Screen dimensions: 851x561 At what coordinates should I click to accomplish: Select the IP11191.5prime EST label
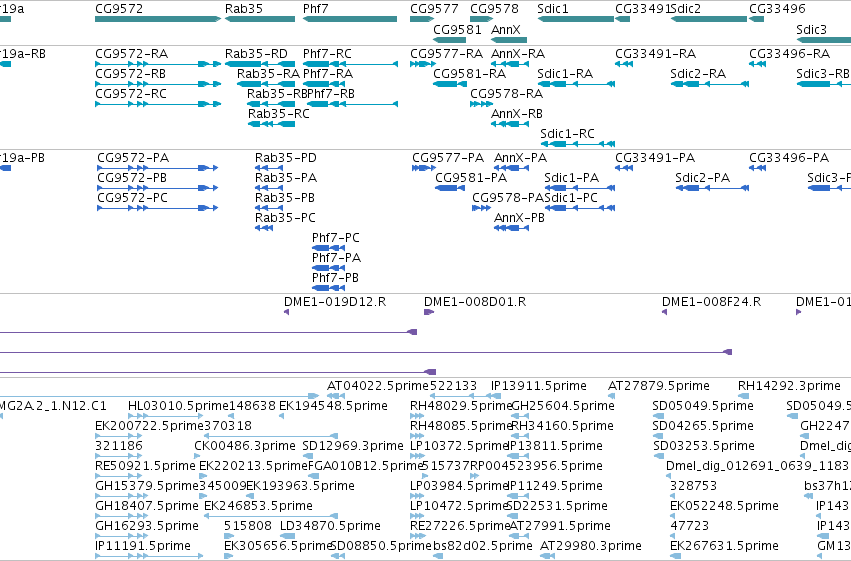pos(143,546)
